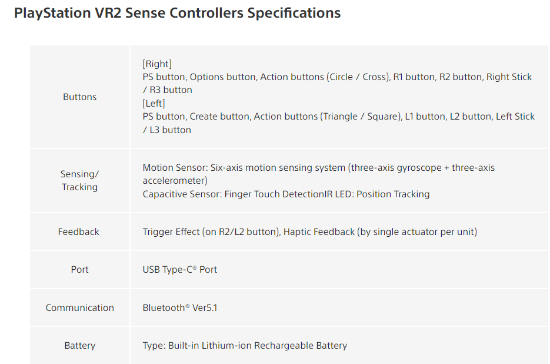Select the Sensing/Tracking row label
Viewport: 550px width, 364px height.
point(80,180)
